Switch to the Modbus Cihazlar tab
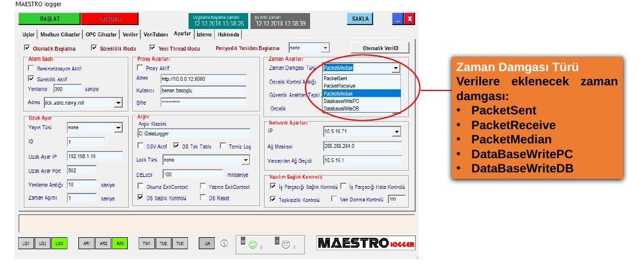The height and width of the screenshot is (264, 644). point(60,35)
